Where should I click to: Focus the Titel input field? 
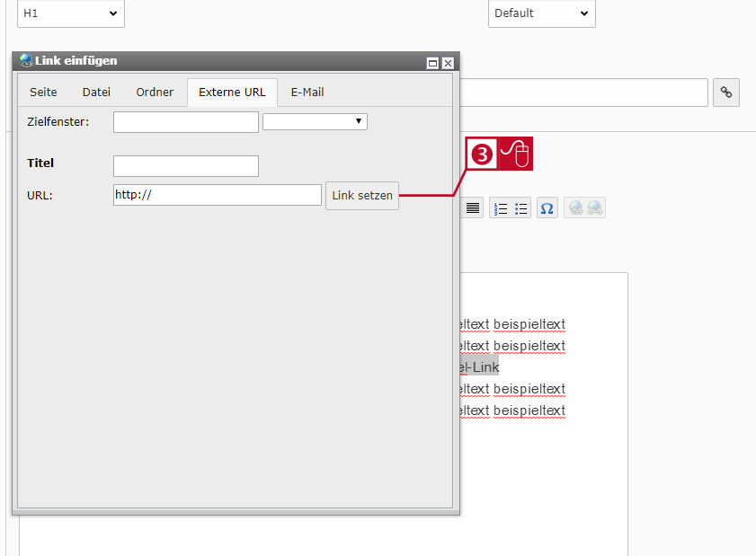[x=186, y=166]
